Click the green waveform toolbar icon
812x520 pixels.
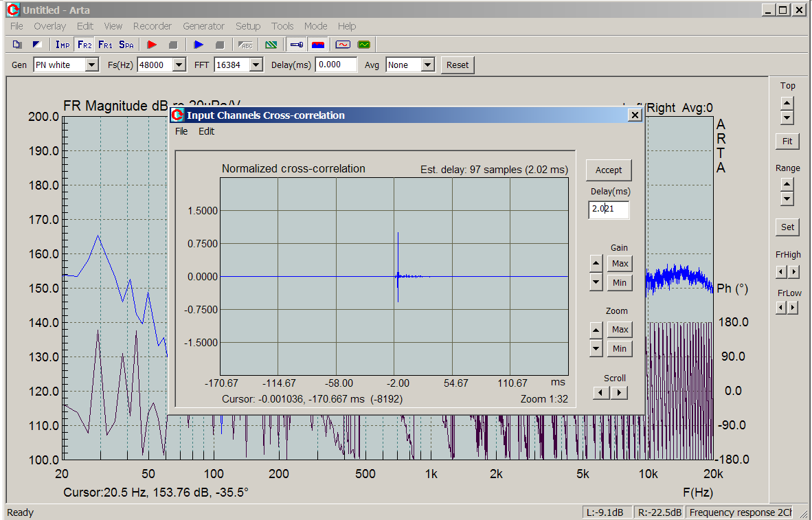[x=363, y=45]
